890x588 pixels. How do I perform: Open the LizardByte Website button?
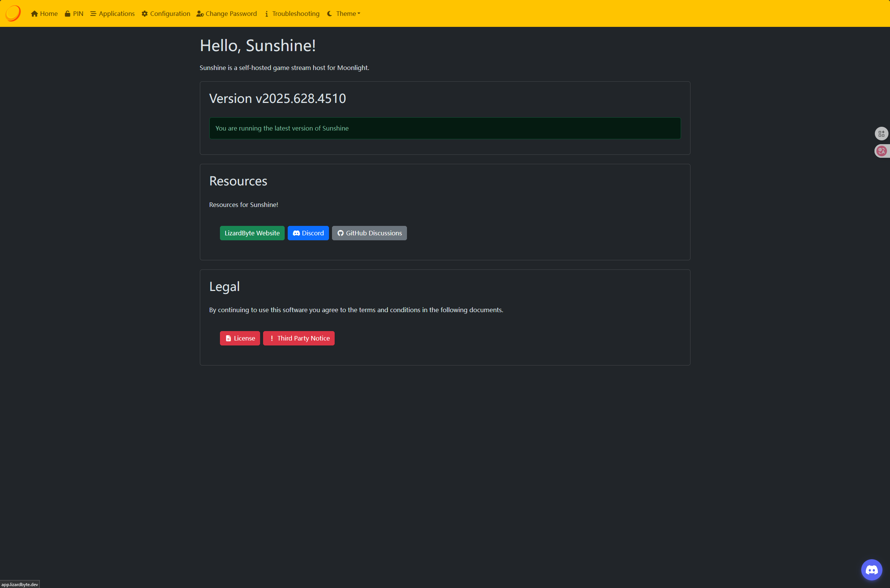(252, 233)
